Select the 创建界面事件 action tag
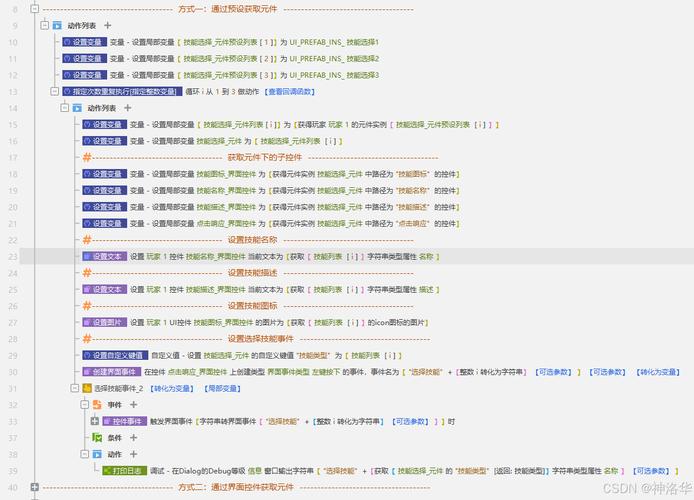This screenshot has width=694, height=500. pyautogui.click(x=112, y=372)
